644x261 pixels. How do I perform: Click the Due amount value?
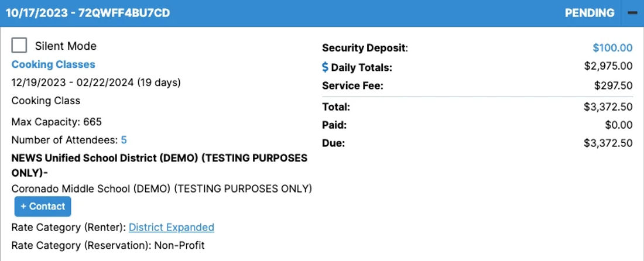608,143
